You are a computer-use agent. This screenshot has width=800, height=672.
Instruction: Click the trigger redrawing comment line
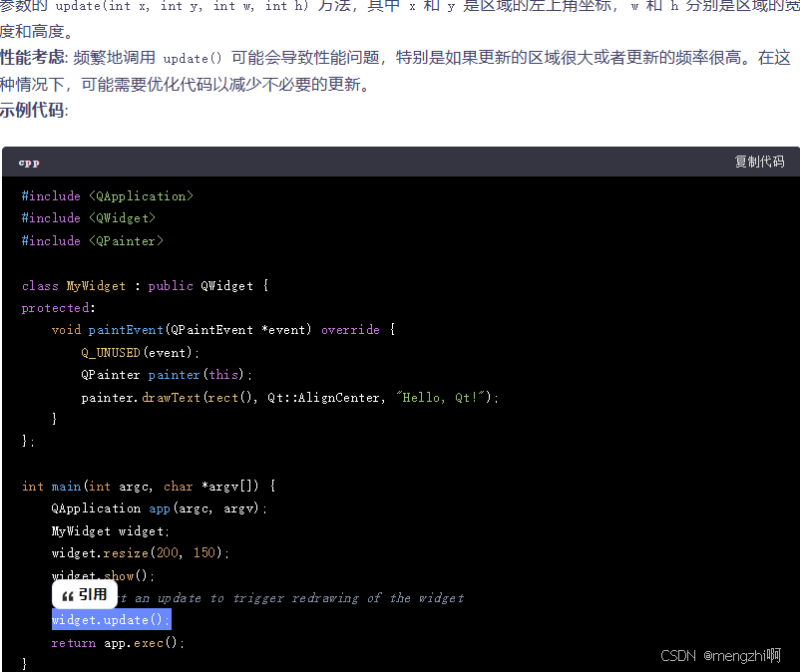click(291, 597)
